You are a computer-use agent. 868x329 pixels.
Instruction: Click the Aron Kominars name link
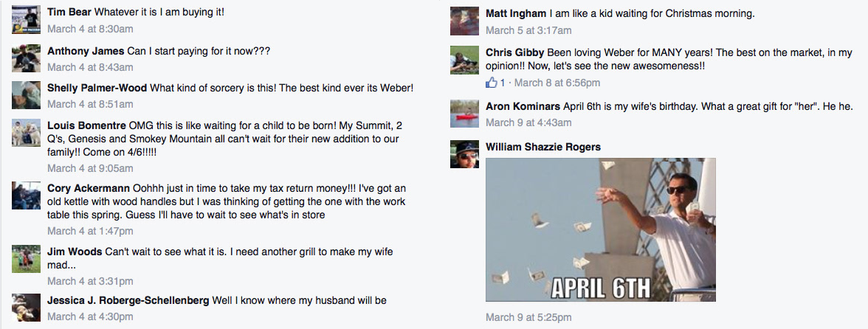pyautogui.click(x=523, y=106)
